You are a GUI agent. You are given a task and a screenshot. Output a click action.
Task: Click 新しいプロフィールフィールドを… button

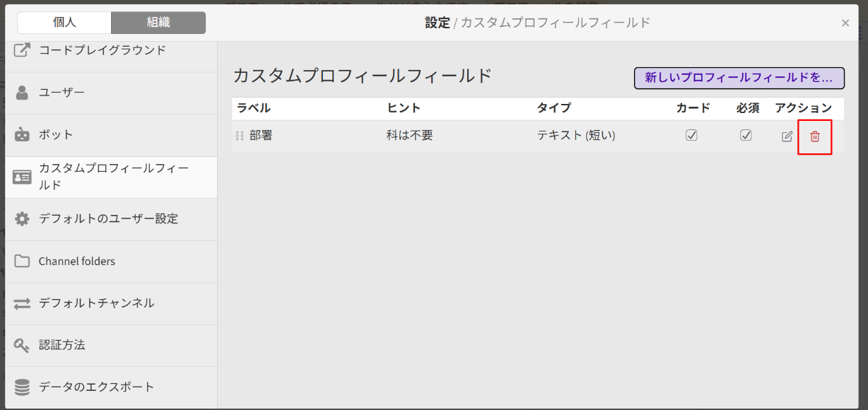pyautogui.click(x=739, y=78)
